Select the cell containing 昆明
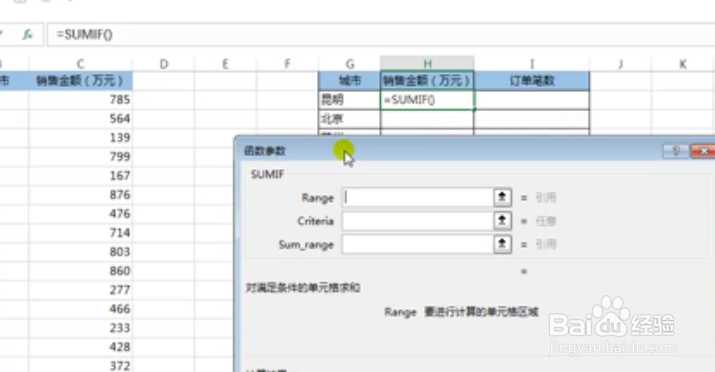Image resolution: width=715 pixels, height=372 pixels. (x=350, y=100)
